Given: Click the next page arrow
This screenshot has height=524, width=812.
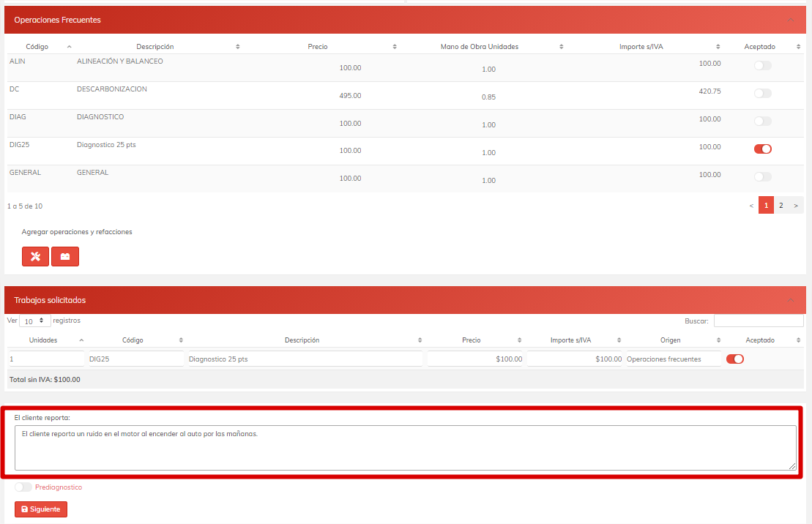Looking at the screenshot, I should 797,206.
